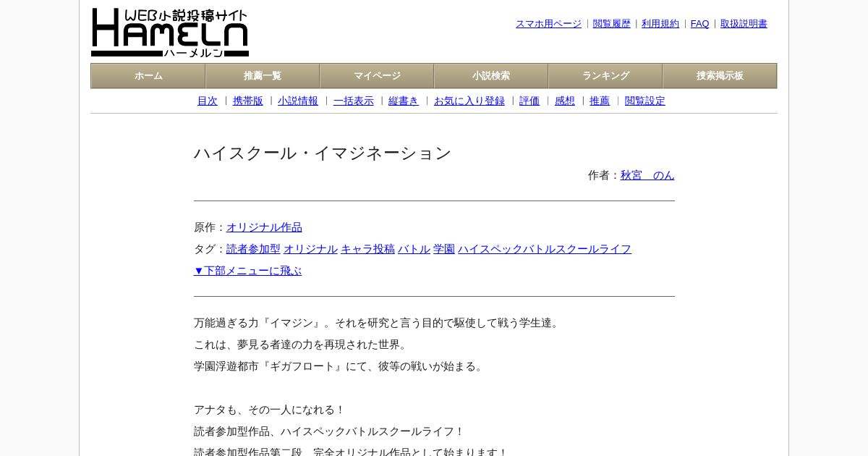Click the Hameln site logo

[x=170, y=33]
